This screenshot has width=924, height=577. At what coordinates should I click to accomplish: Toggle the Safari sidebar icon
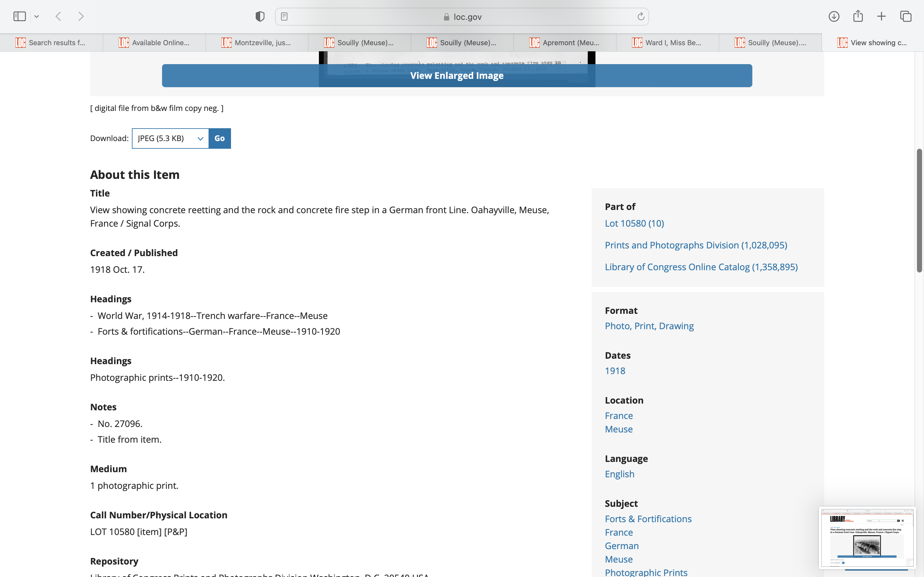(x=19, y=16)
